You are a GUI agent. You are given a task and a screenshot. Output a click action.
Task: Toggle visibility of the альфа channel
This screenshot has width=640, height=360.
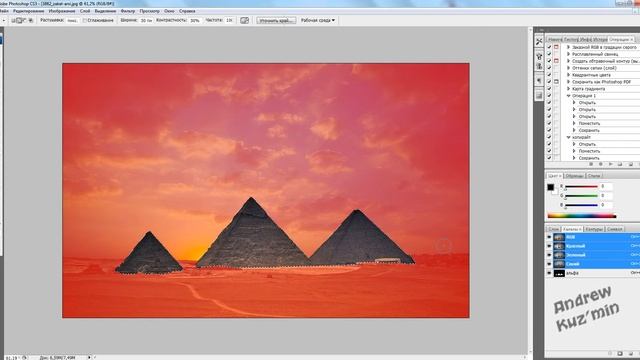pos(549,273)
